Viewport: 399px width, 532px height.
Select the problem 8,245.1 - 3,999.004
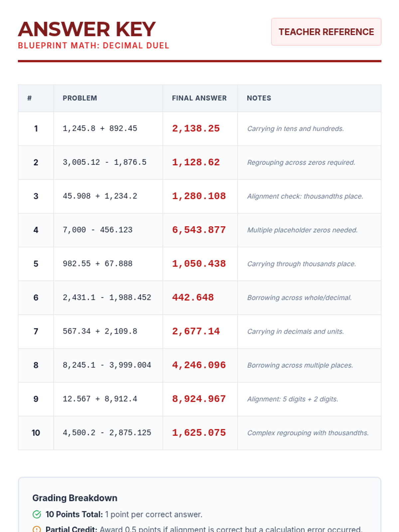[x=107, y=365]
